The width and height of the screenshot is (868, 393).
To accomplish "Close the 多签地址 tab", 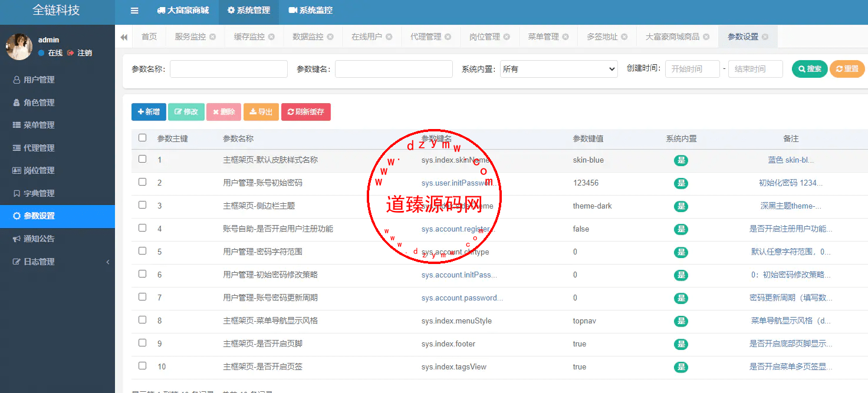I will (x=624, y=37).
